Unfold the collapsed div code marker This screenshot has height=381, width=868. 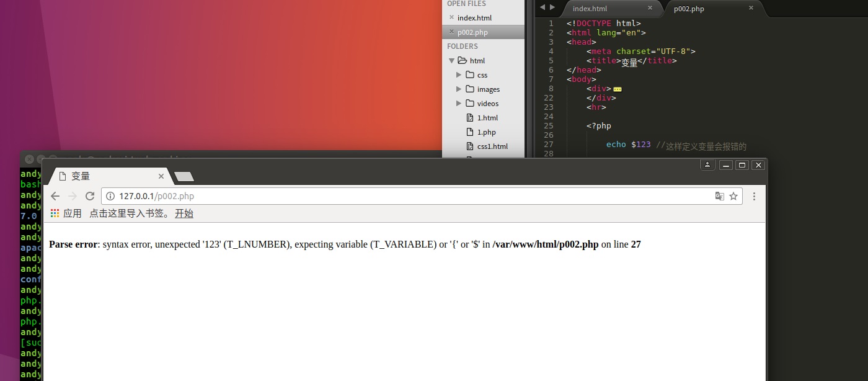tap(617, 89)
